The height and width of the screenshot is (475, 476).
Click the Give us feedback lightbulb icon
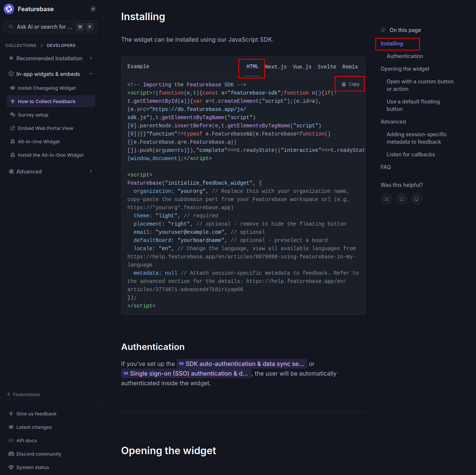pyautogui.click(x=11, y=414)
